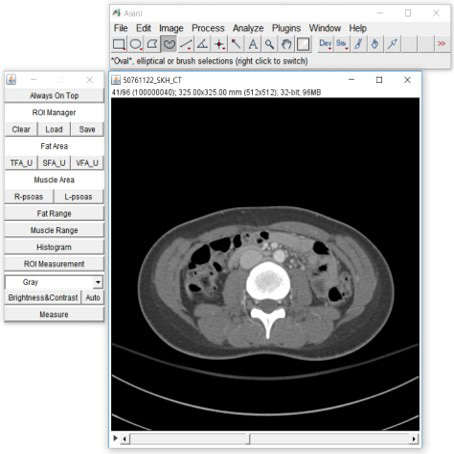454x454 pixels.
Task: Select the Angle tool
Action: click(x=202, y=44)
